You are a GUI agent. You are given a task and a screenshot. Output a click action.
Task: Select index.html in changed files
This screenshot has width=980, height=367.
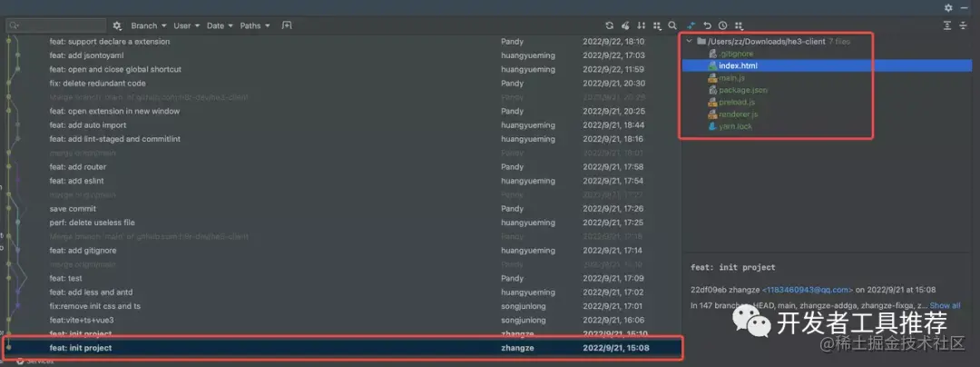(x=738, y=65)
